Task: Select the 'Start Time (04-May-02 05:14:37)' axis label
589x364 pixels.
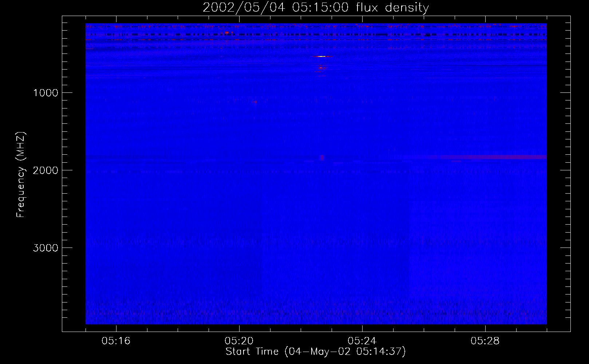Action: (316, 352)
